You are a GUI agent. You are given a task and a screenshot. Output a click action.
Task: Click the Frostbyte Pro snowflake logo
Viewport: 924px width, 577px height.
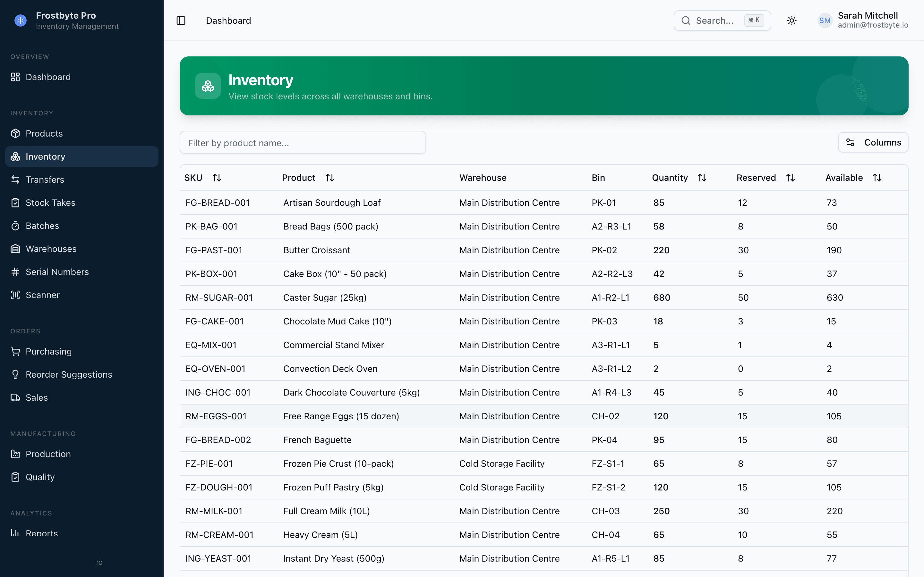(x=20, y=20)
